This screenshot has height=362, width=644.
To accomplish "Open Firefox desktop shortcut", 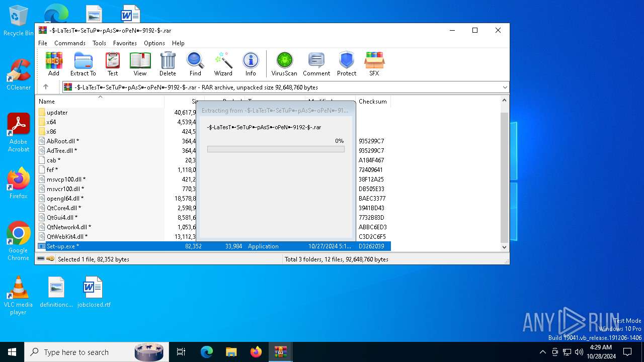I will pos(19,184).
